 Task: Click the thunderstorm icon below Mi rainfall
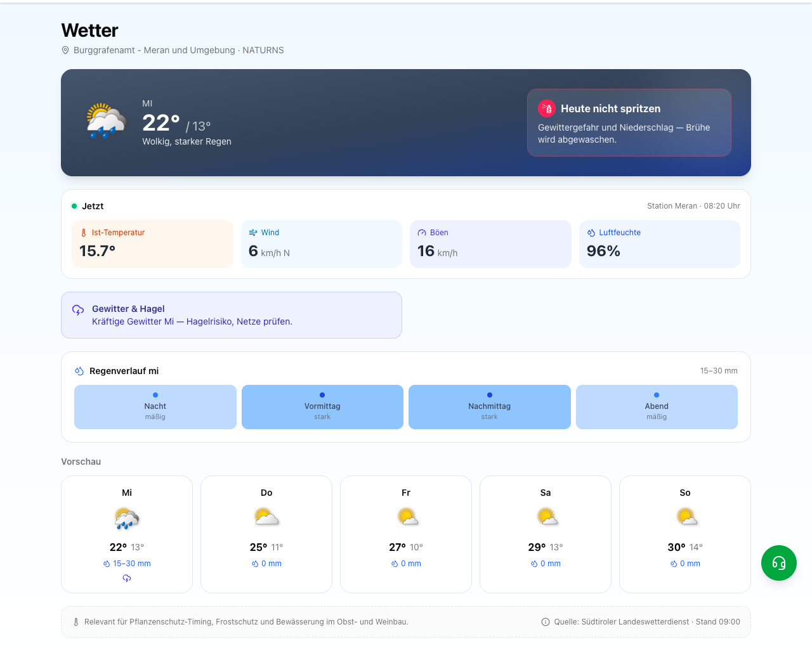point(127,578)
